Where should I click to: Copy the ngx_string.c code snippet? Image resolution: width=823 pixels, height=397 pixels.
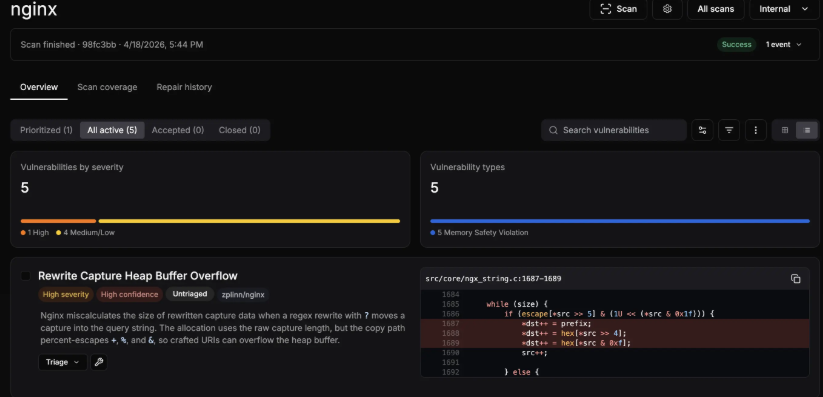795,279
